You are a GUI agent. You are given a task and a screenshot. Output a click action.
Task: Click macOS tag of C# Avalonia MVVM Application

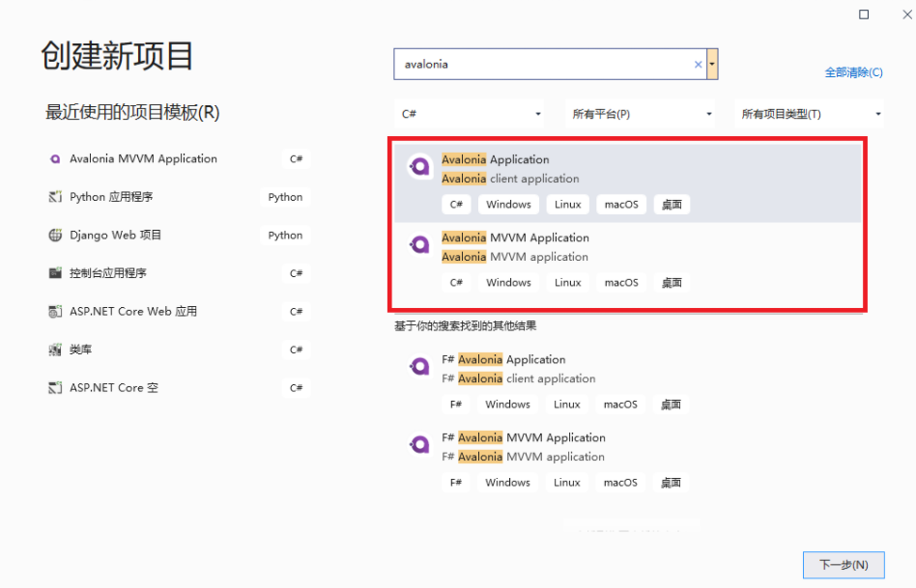(621, 283)
